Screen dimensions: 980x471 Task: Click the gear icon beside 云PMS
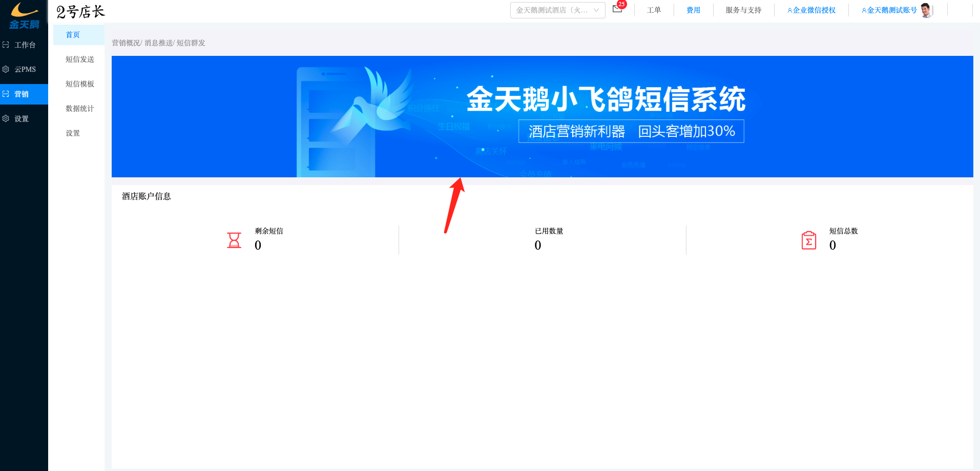pyautogui.click(x=6, y=69)
